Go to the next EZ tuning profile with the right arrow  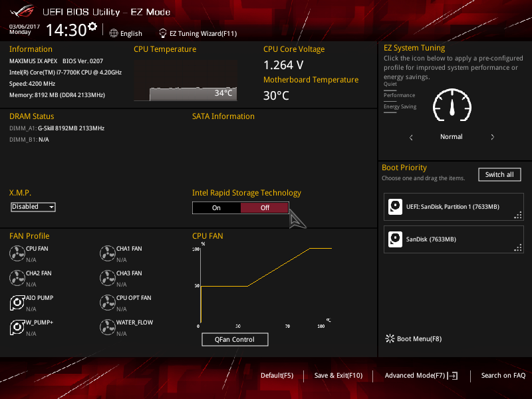tap(493, 137)
